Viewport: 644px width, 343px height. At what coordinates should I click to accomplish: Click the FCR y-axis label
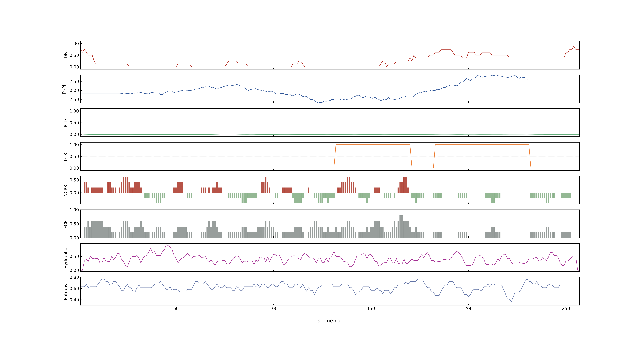point(66,224)
